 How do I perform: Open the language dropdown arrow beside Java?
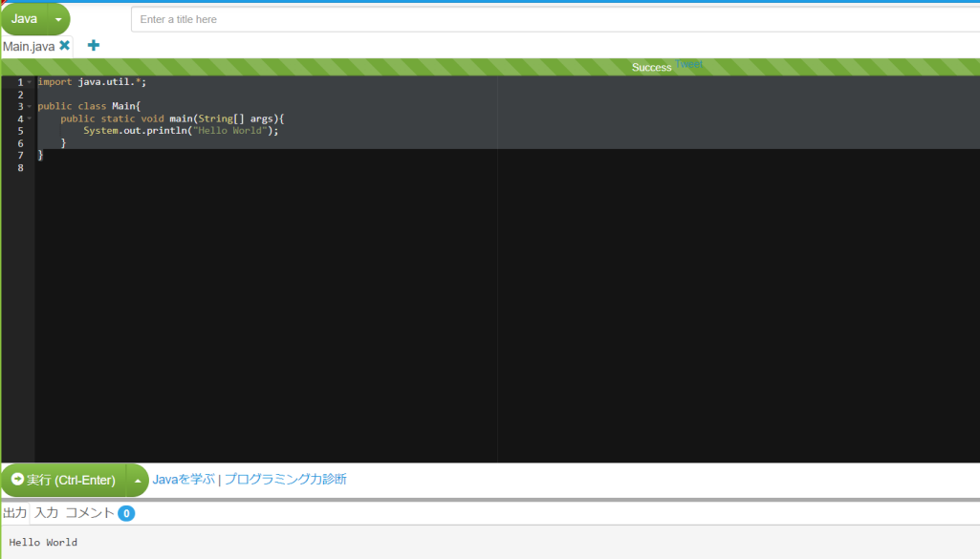[x=58, y=19]
